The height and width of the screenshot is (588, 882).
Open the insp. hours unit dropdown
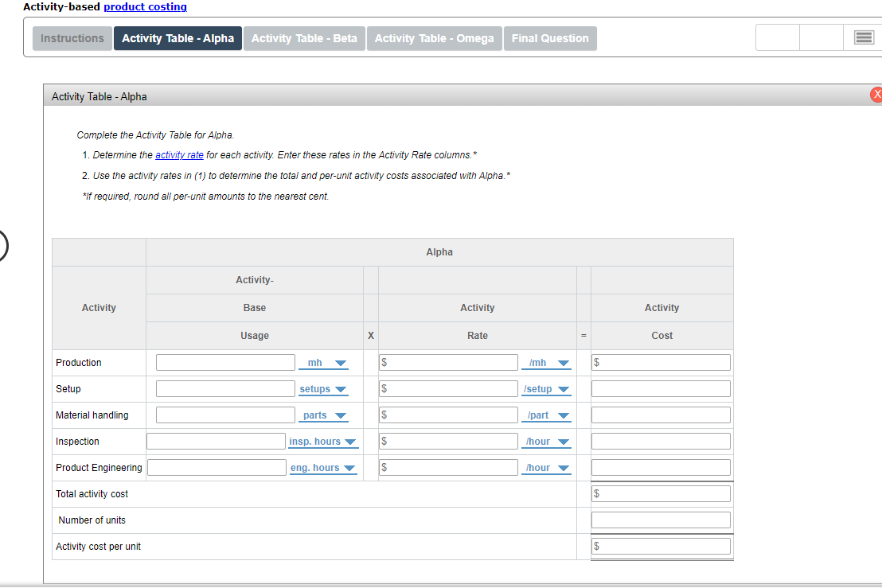point(323,442)
